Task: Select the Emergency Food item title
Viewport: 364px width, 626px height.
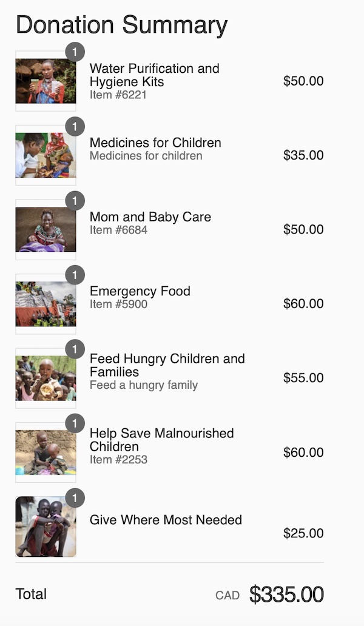Action: coord(140,291)
